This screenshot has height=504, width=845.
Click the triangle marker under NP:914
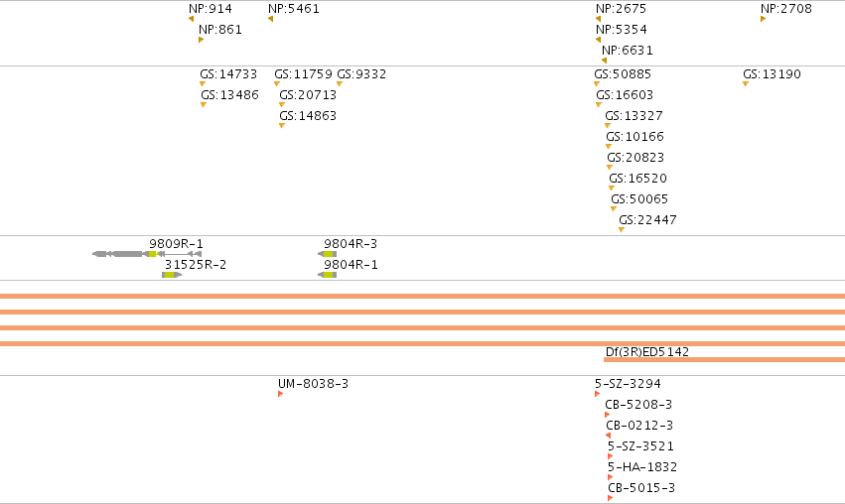click(192, 19)
